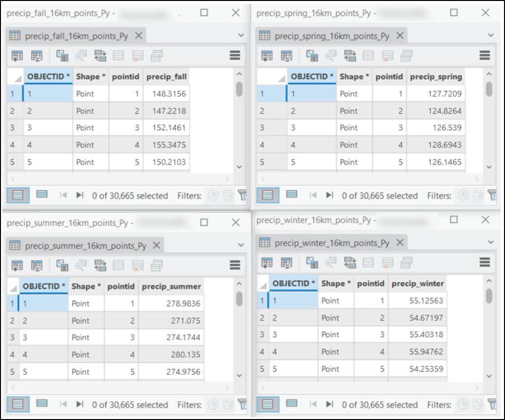This screenshot has height=420, width=505.
Task: Go to last record in fall table
Action: [x=80, y=195]
